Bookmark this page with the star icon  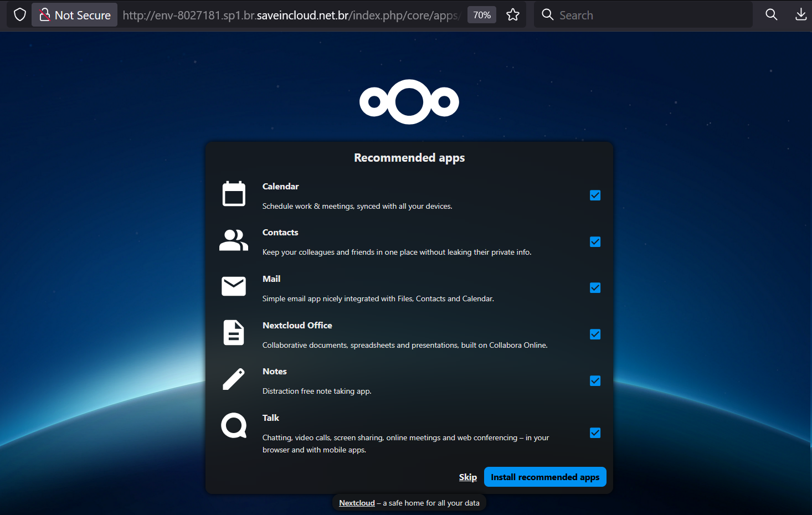tap(513, 15)
